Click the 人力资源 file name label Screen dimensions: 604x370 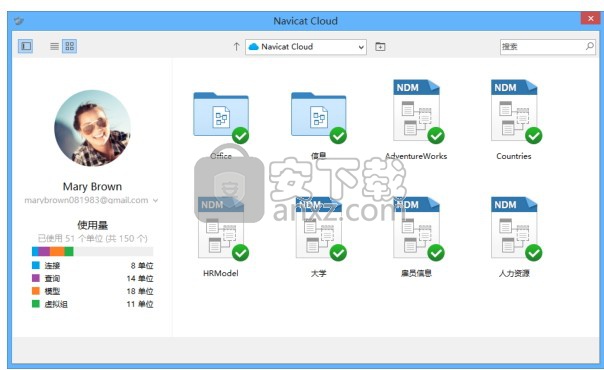[514, 273]
